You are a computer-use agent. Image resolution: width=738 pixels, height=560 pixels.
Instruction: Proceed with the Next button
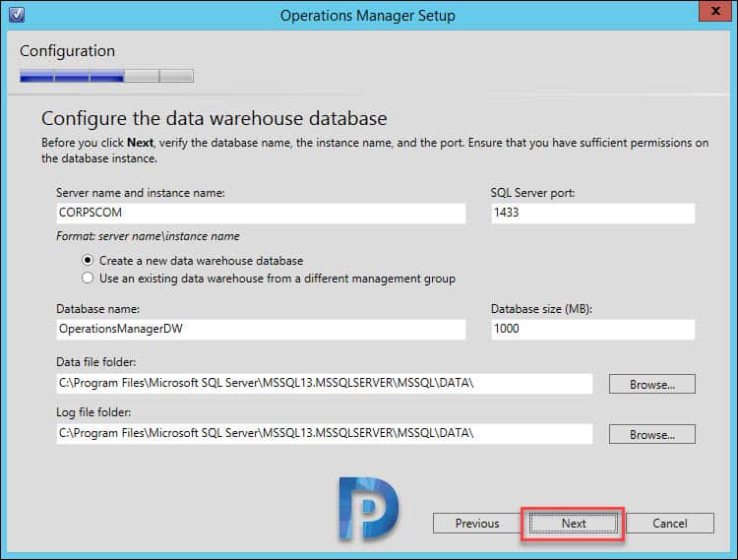(574, 524)
